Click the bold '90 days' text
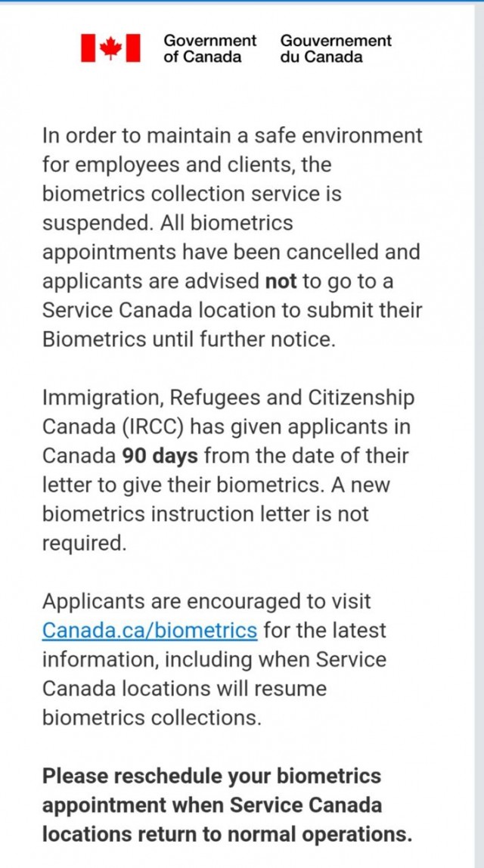The image size is (484, 868). [160, 456]
